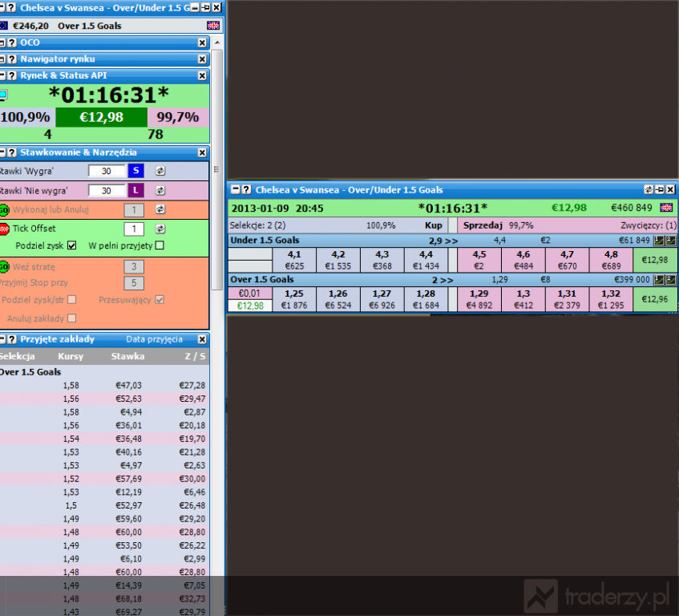Click the GO icon for Weź stratę

4,267
